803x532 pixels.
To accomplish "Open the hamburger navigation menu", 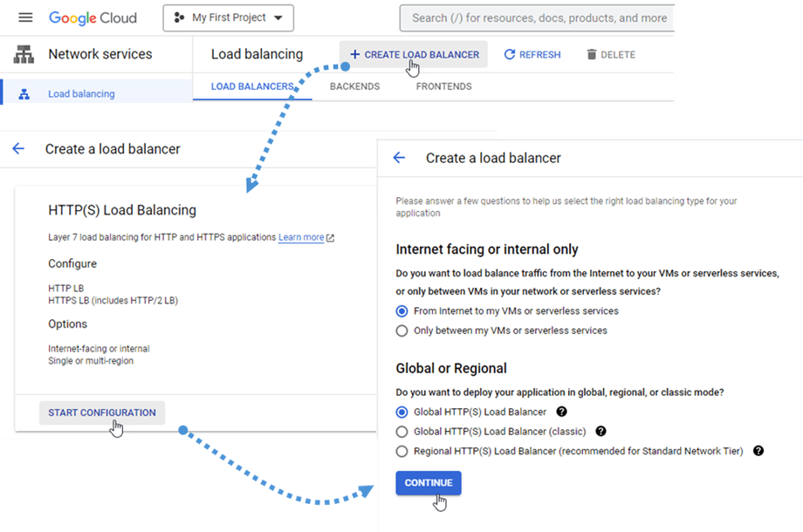I will (x=25, y=17).
